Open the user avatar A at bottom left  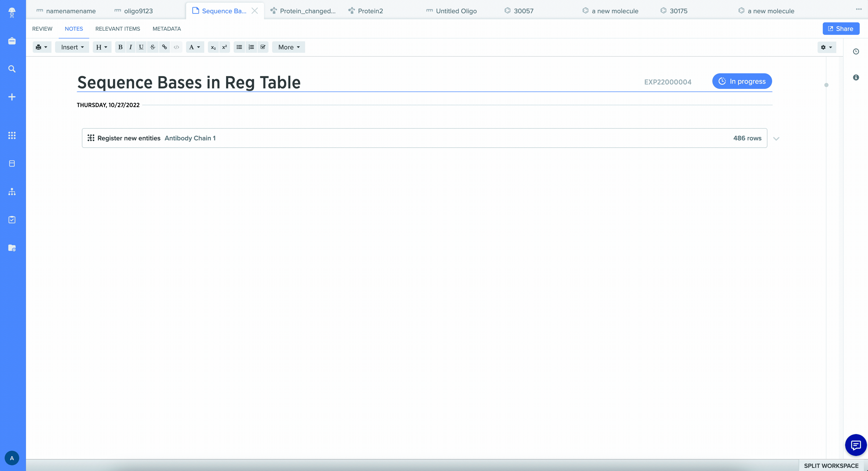pyautogui.click(x=12, y=458)
